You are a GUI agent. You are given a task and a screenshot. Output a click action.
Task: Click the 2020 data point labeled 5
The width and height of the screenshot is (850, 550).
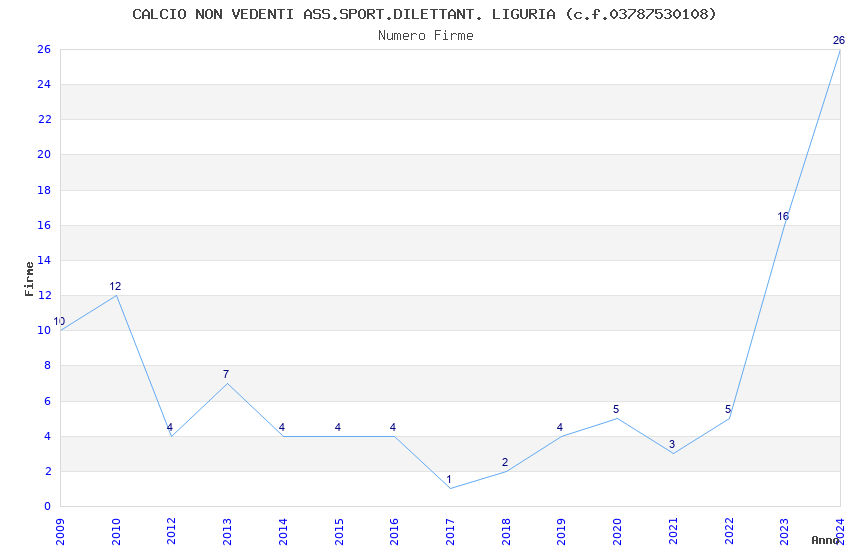[616, 418]
